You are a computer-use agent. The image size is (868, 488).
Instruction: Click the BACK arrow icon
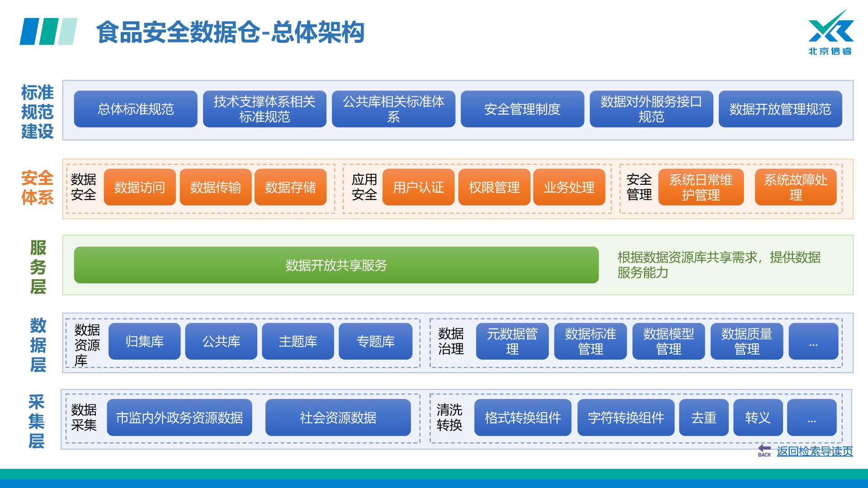pos(764,450)
